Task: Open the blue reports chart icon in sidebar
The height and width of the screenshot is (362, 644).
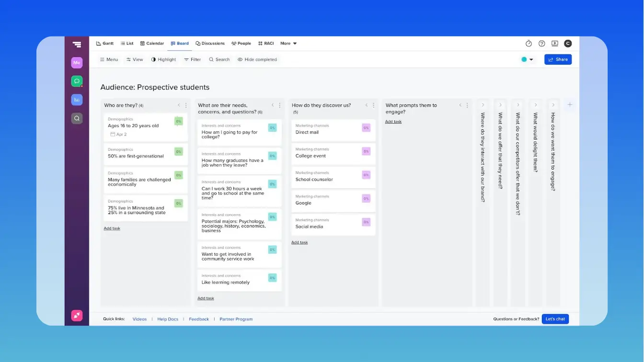Action: pos(77,100)
